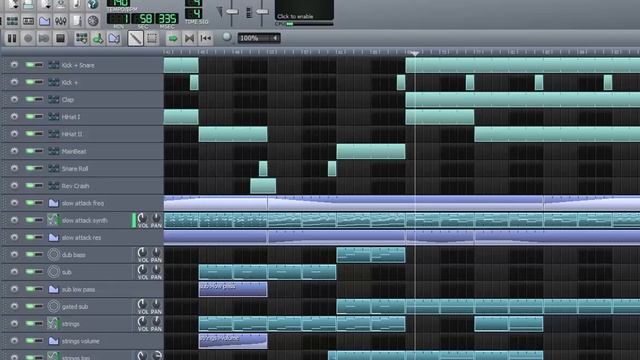Screen dimensions: 640x360
Task: Open the 100% zoom dropdown
Action: (259, 38)
